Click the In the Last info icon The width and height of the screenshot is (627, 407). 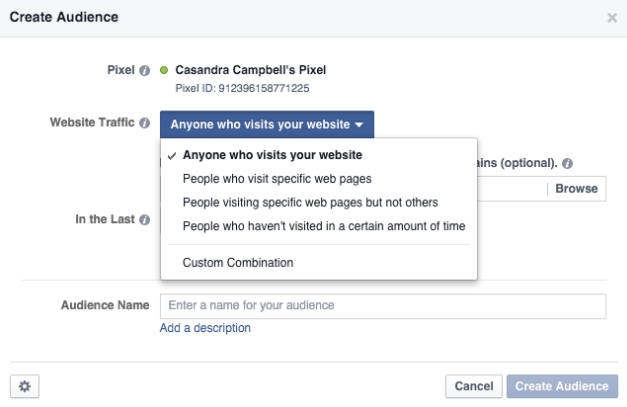click(144, 220)
